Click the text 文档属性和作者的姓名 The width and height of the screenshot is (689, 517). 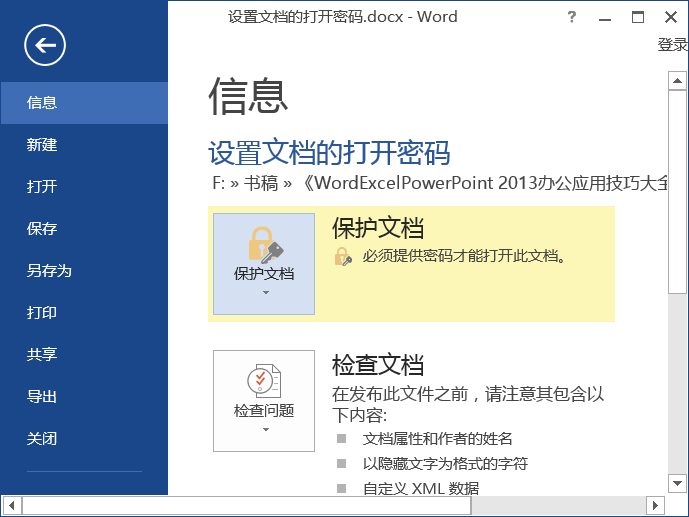pos(438,439)
